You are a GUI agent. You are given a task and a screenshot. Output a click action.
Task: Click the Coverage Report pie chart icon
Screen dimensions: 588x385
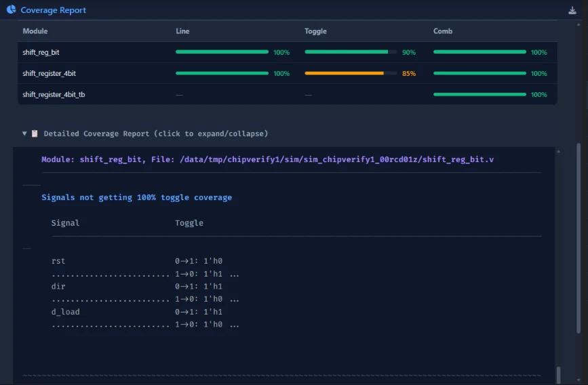pos(12,9)
